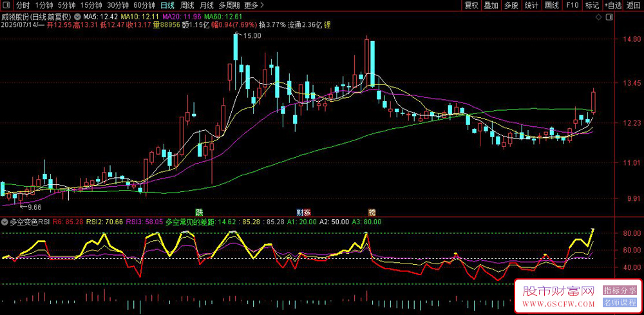Click the 幅0.94(7.69%) change value
The width and height of the screenshot is (644, 315).
234,25
